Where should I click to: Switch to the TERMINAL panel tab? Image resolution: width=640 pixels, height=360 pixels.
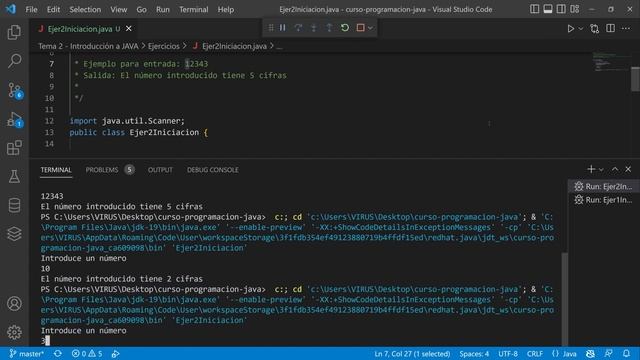56,170
